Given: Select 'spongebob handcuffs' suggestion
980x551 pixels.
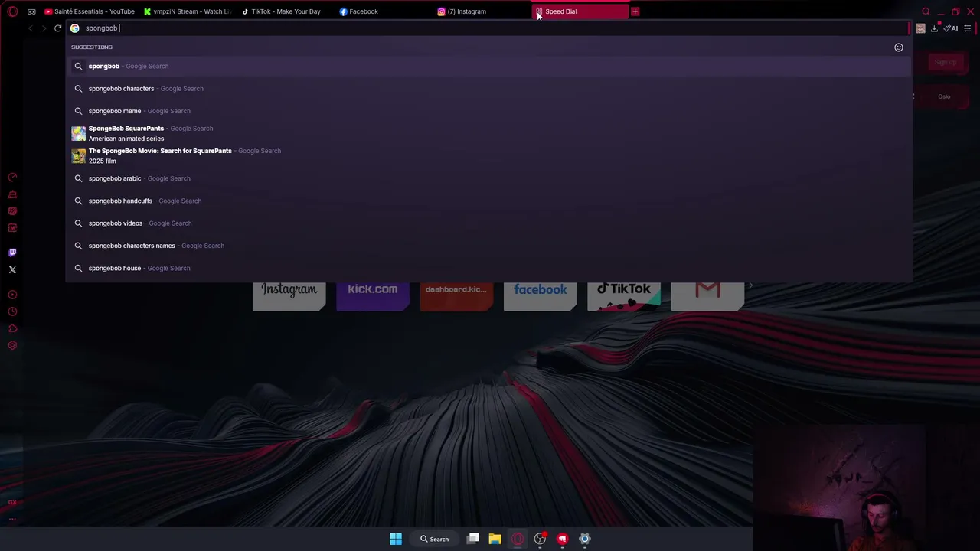Looking at the screenshot, I should (x=488, y=201).
